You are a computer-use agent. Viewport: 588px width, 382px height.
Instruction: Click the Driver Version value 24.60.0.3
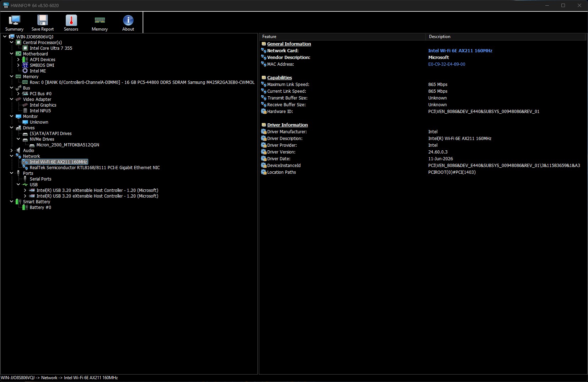[438, 152]
